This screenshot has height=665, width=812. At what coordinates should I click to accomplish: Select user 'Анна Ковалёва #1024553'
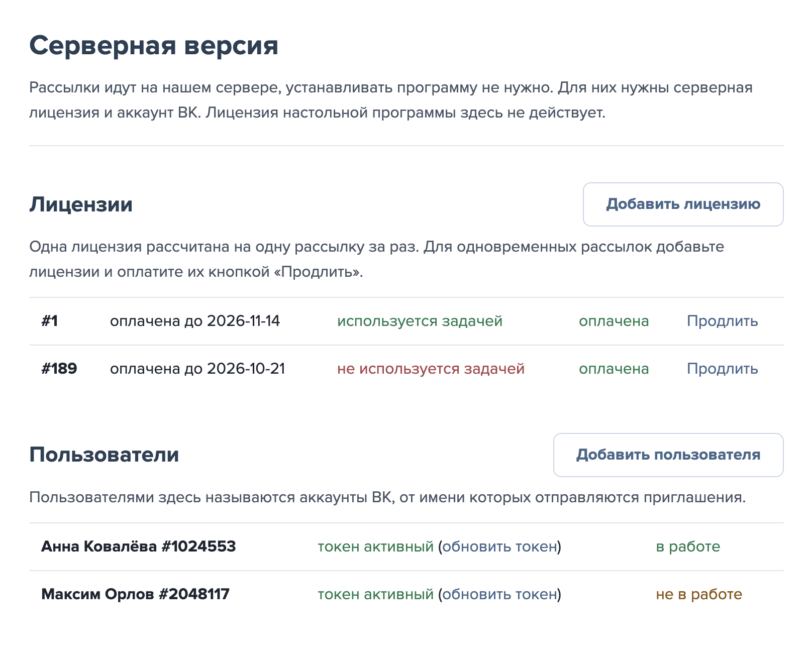(x=139, y=546)
